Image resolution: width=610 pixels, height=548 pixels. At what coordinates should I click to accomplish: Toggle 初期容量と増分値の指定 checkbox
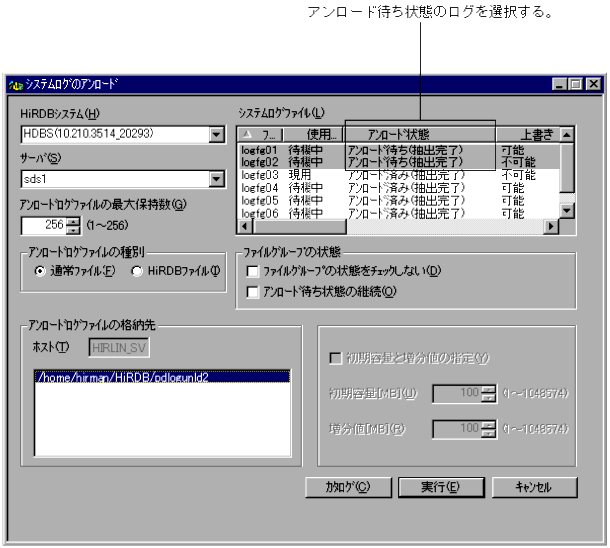click(x=335, y=358)
